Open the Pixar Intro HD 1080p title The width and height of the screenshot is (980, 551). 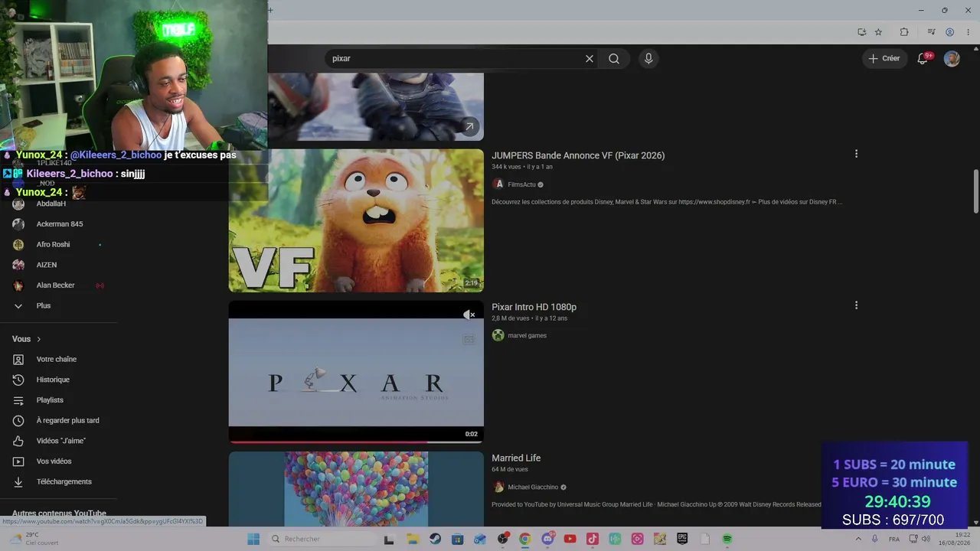[x=534, y=307]
